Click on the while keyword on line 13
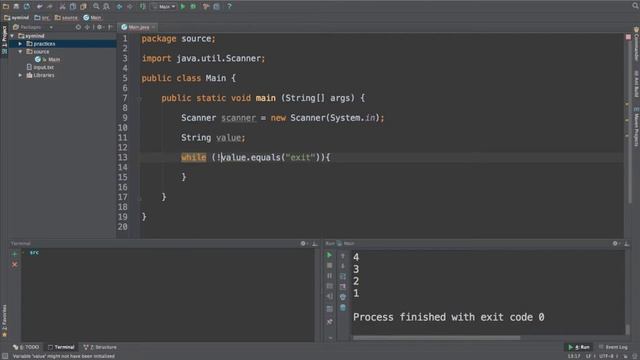The height and width of the screenshot is (360, 640). click(193, 158)
